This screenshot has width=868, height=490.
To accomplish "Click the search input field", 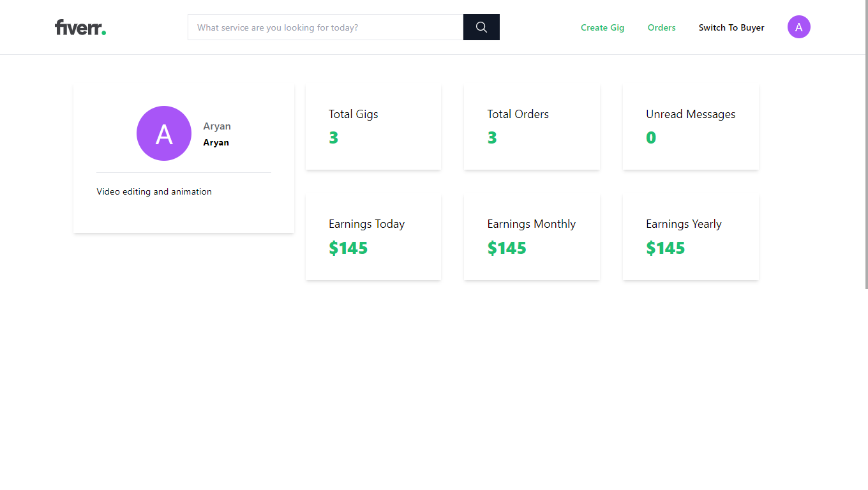I will click(324, 27).
